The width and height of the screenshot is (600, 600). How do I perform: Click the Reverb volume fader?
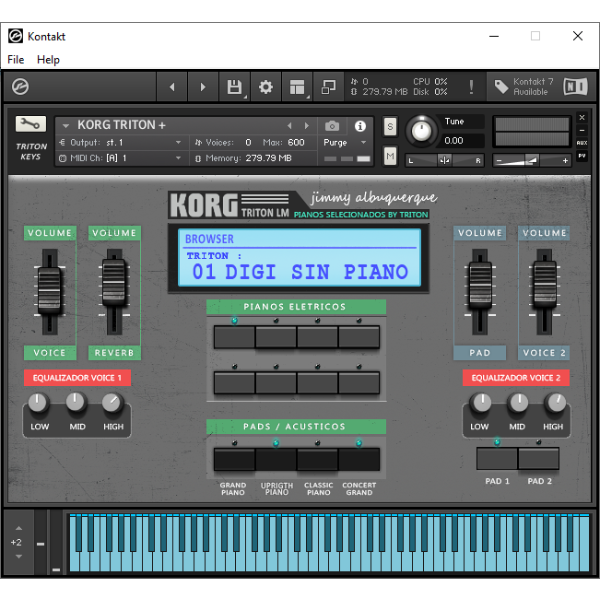pos(114,282)
